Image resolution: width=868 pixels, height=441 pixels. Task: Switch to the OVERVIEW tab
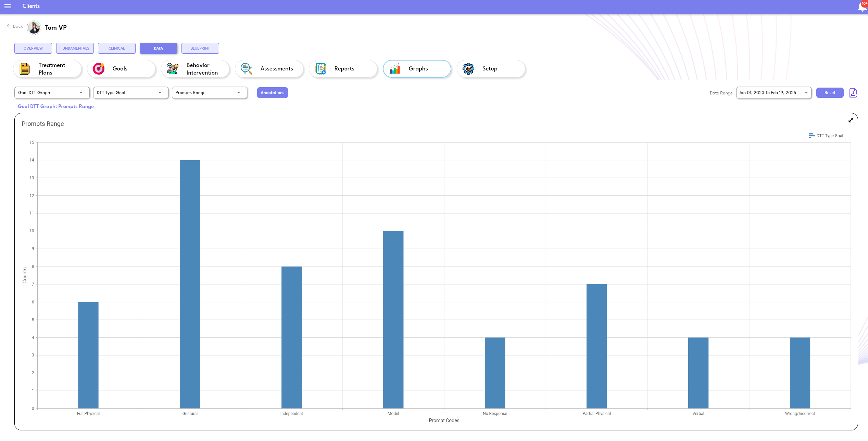[33, 48]
